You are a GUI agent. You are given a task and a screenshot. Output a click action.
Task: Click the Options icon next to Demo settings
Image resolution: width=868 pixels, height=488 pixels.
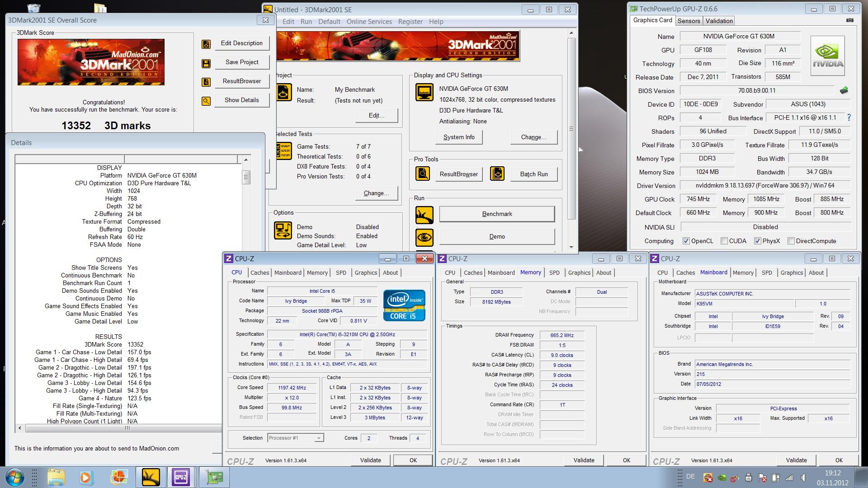[283, 230]
